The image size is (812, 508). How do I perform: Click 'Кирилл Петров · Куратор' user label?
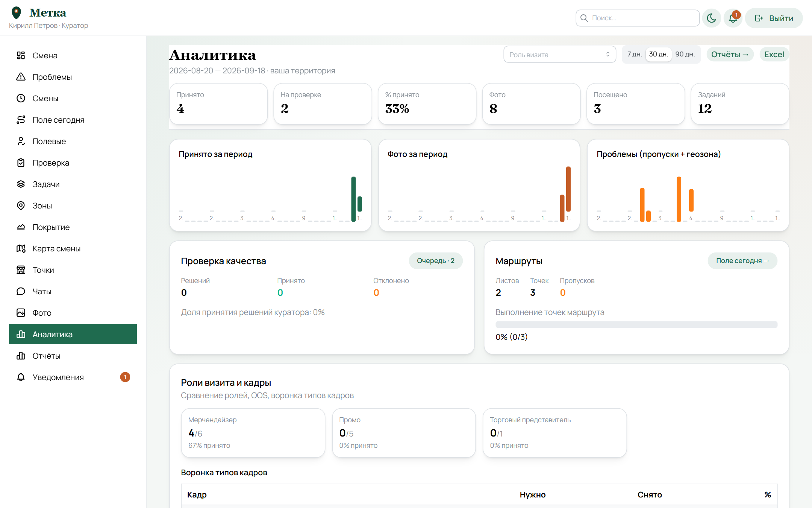click(x=48, y=26)
